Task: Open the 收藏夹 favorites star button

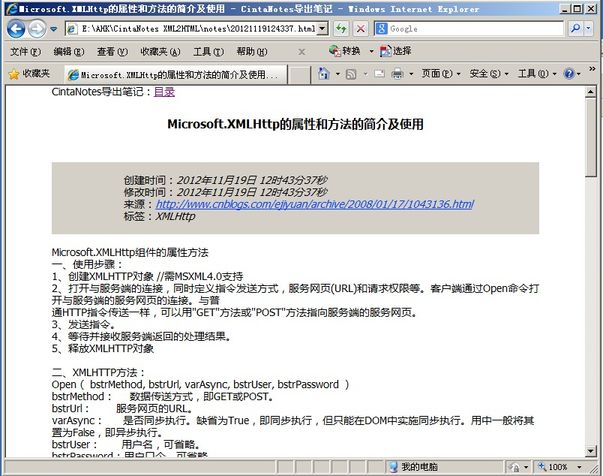Action: click(29, 74)
